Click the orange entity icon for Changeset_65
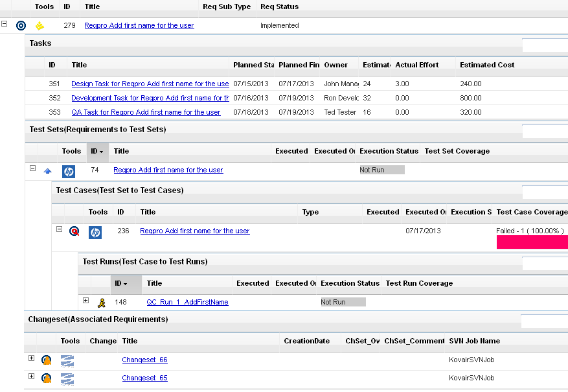The height and width of the screenshot is (392, 568). click(x=47, y=378)
